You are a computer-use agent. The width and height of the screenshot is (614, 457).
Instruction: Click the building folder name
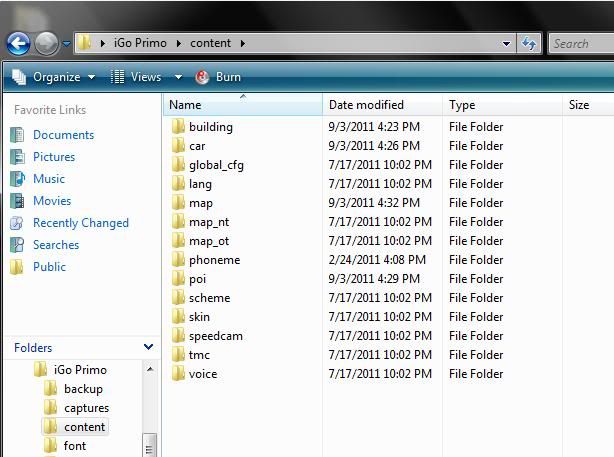pos(211,127)
